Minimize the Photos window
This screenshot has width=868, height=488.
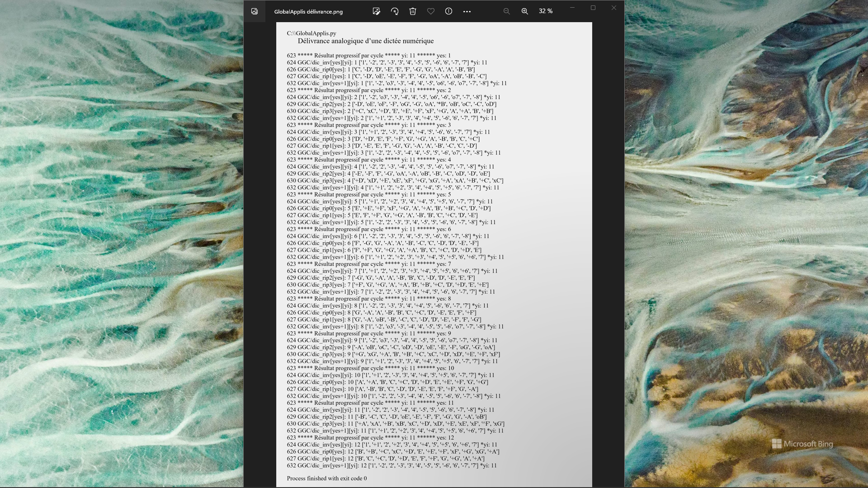pos(572,8)
